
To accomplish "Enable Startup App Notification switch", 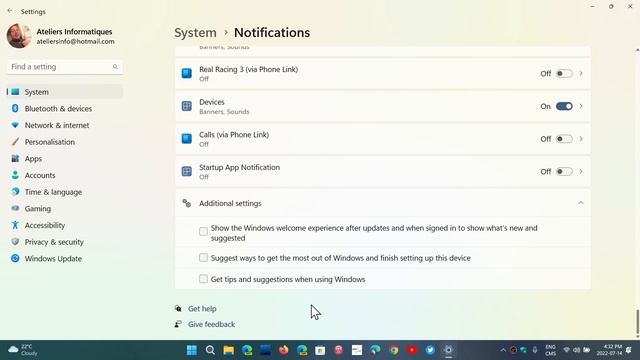I will tap(564, 171).
